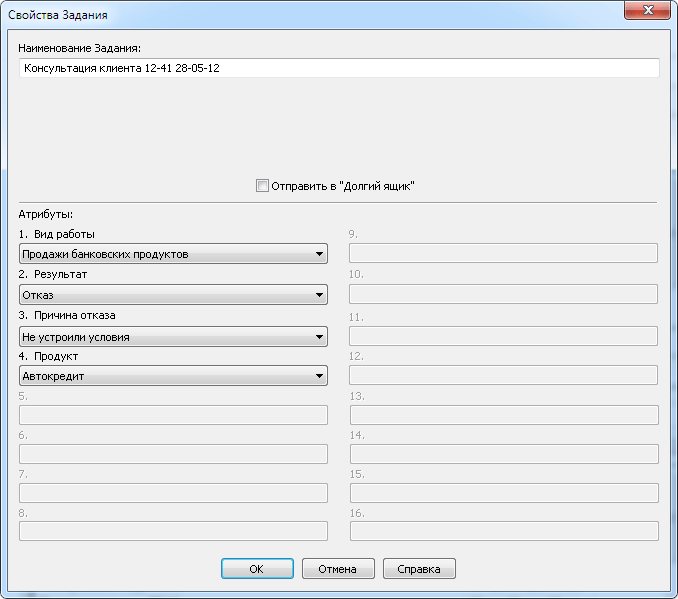This screenshot has height=599, width=678.
Task: Click the task name text field
Action: coord(338,68)
